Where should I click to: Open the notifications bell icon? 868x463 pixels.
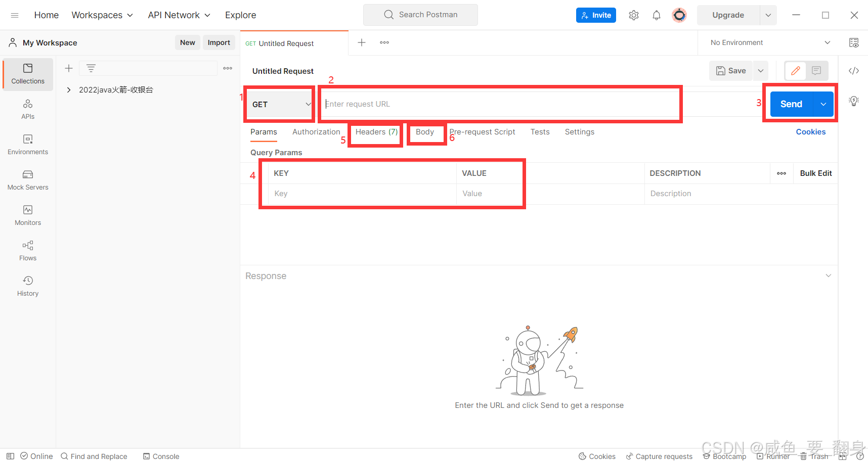pyautogui.click(x=657, y=15)
